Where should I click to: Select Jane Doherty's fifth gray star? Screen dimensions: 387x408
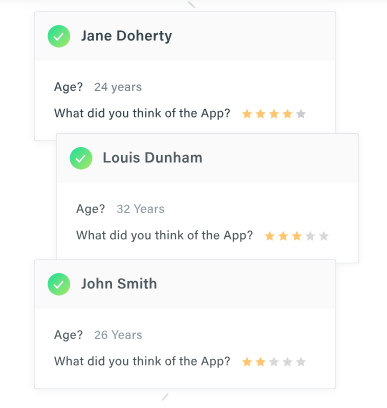click(301, 114)
